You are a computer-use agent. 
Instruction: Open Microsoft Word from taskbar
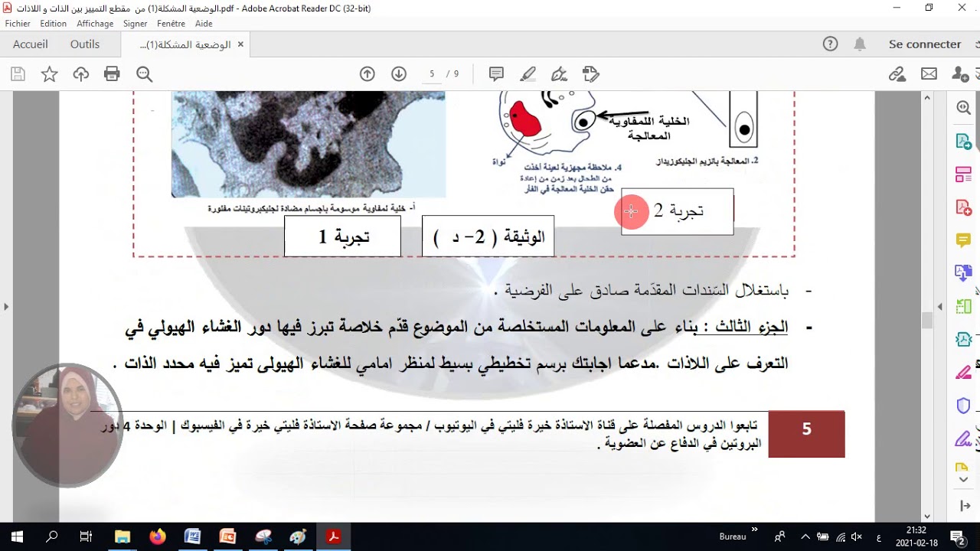click(x=192, y=536)
